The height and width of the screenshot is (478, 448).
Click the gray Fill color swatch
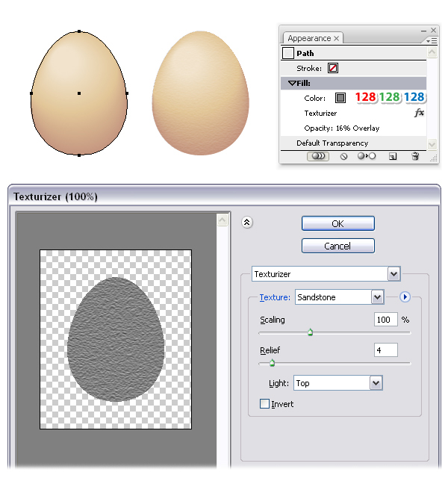pyautogui.click(x=340, y=98)
